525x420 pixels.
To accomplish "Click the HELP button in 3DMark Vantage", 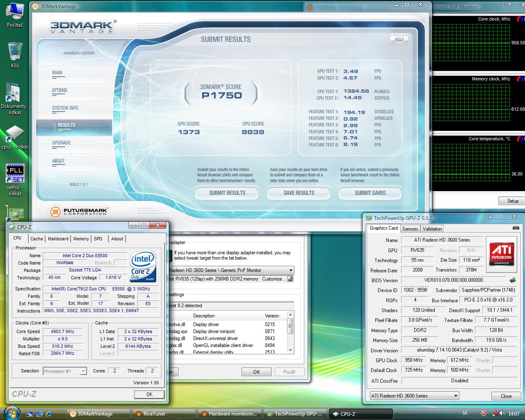I will pos(399,39).
